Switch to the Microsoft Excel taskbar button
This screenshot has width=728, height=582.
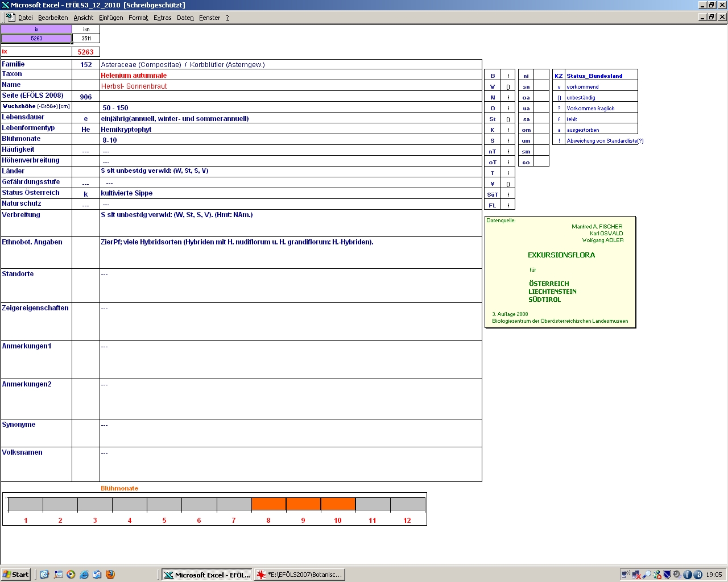pos(206,575)
